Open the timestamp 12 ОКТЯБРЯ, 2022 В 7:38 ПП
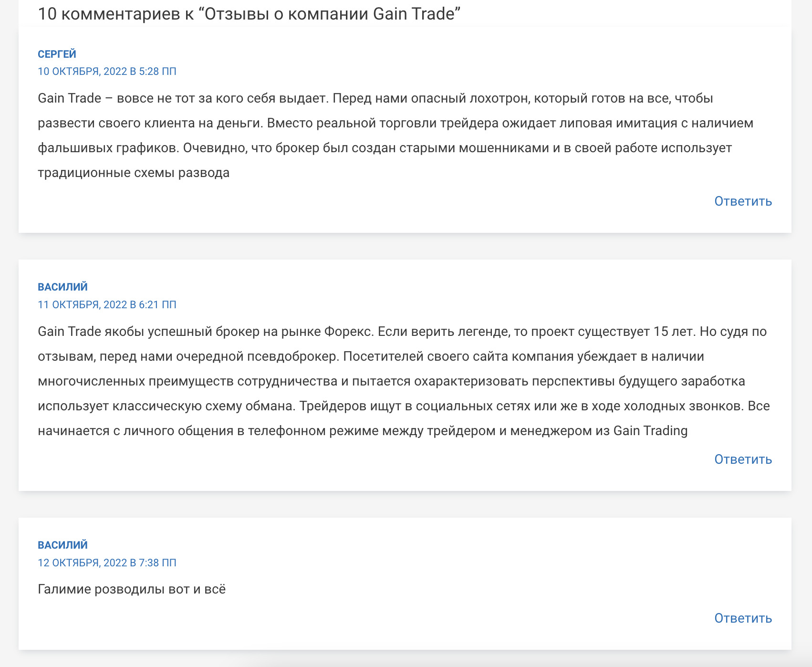 [x=107, y=563]
